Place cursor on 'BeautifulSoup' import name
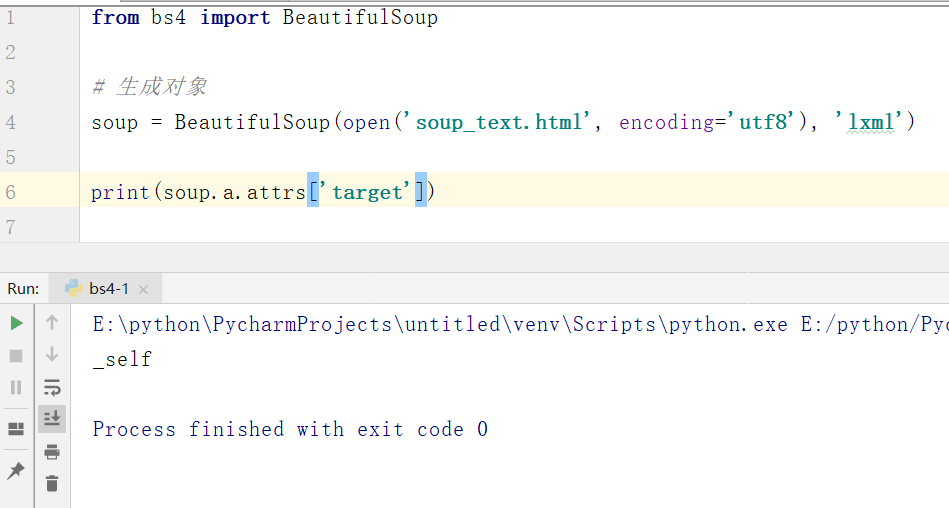 (360, 17)
